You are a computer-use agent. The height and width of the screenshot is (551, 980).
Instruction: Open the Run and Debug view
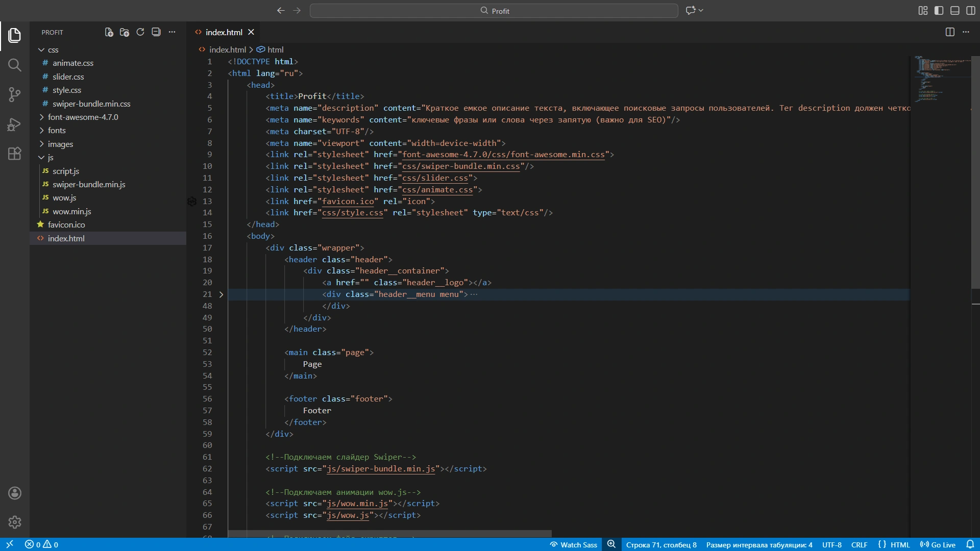[x=14, y=124]
